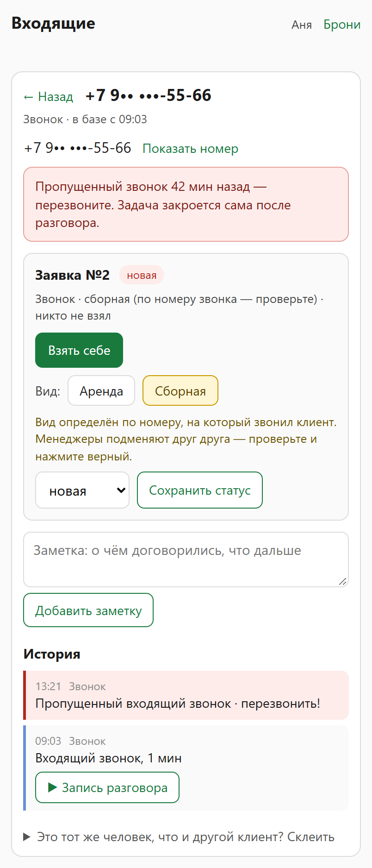Image resolution: width=372 pixels, height=868 pixels.
Task: Click the hint 'Вид определён по номеру' text
Action: (x=186, y=439)
